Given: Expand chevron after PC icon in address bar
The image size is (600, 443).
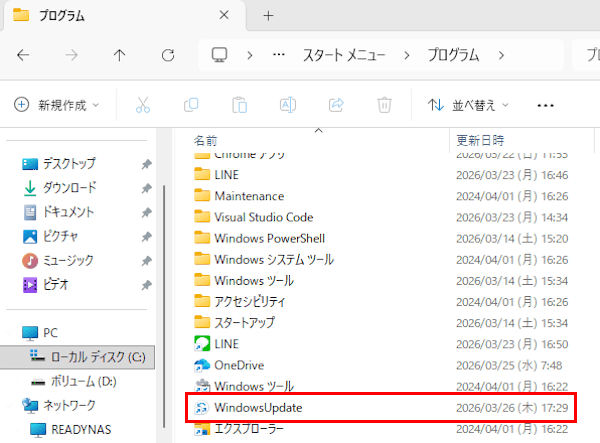Looking at the screenshot, I should (250, 55).
